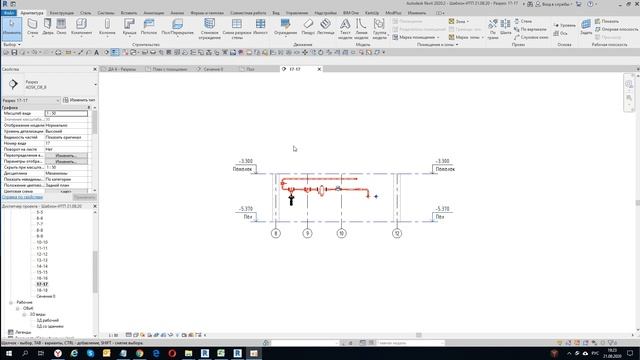This screenshot has height=360, width=640.
Task: Select the Set work plane (Задать) tool
Action: 586,27
